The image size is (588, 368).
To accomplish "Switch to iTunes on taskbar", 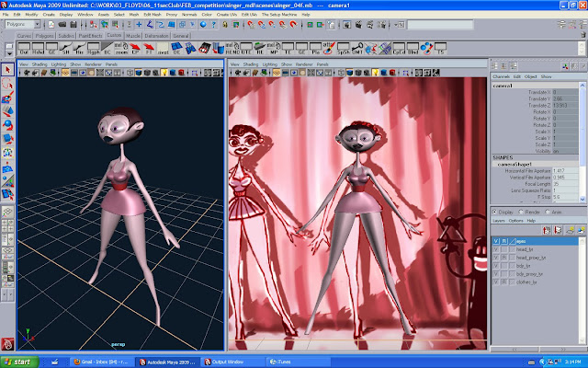I will (297, 362).
